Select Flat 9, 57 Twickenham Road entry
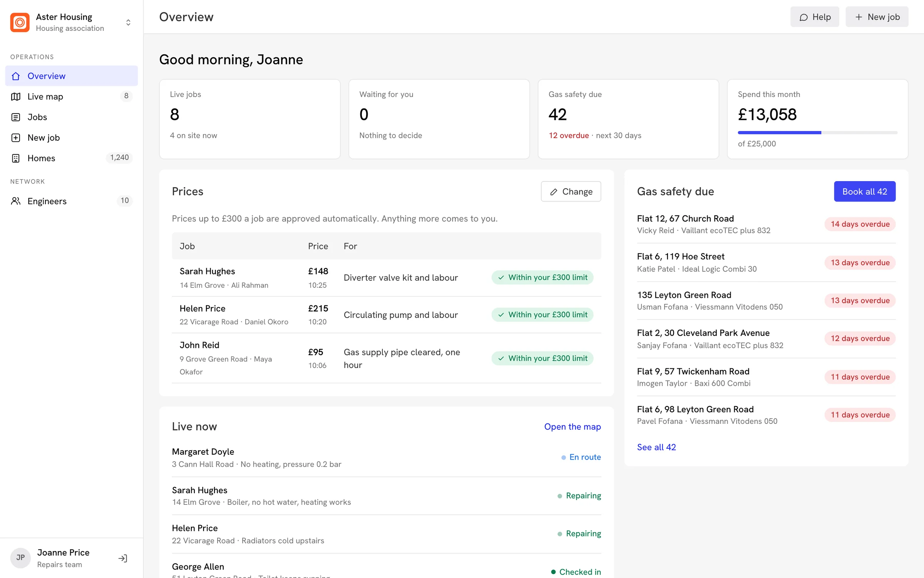This screenshot has width=924, height=578. 766,377
